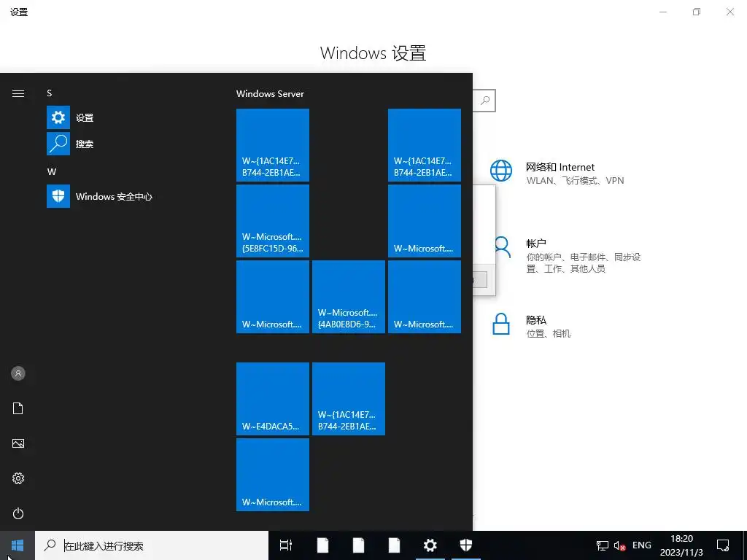Focus the taskbar search box
Image resolution: width=747 pixels, height=560 pixels.
coord(152,545)
